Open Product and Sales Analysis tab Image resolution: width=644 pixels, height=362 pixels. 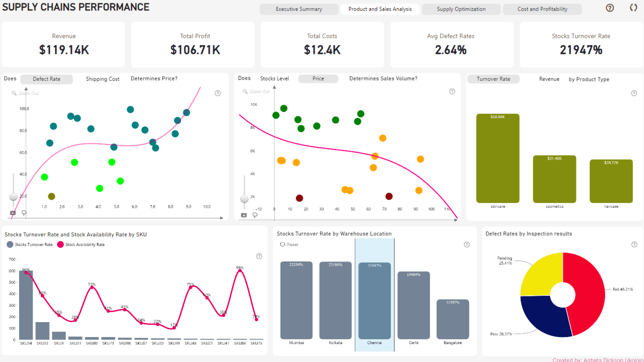(380, 9)
